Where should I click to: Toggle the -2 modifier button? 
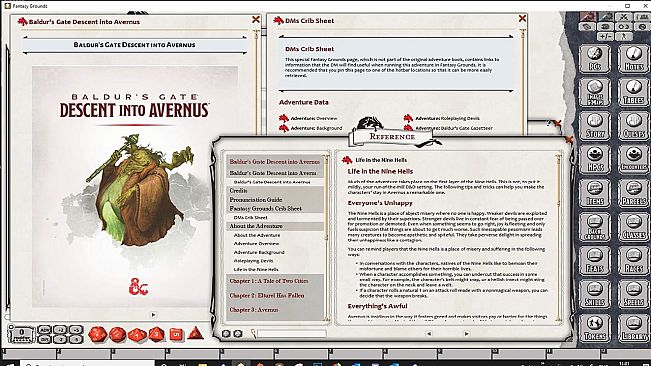click(x=60, y=339)
